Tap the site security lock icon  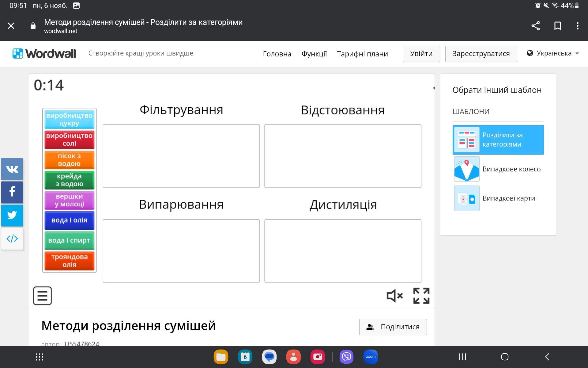coord(33,26)
